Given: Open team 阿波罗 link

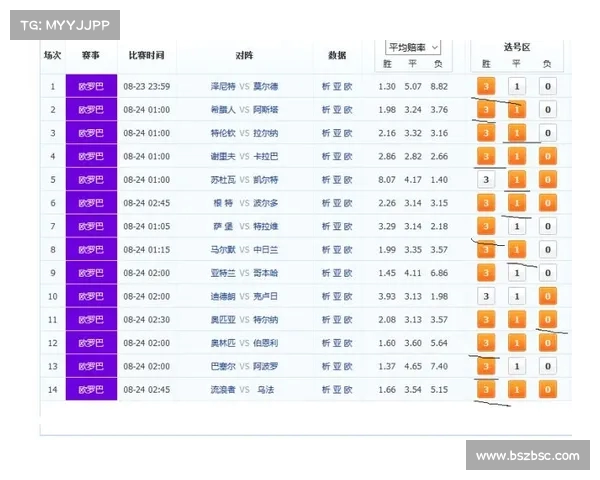Looking at the screenshot, I should pyautogui.click(x=266, y=367).
